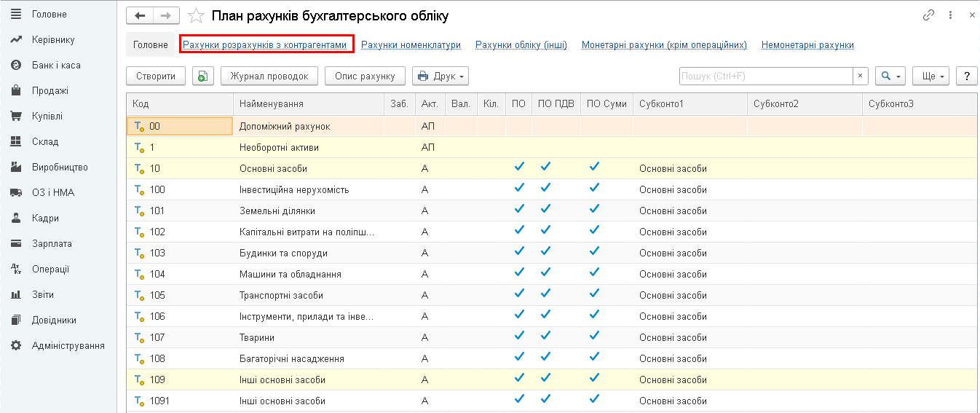Open Рахунки розрахунків з контрагентами tab

(x=265, y=44)
